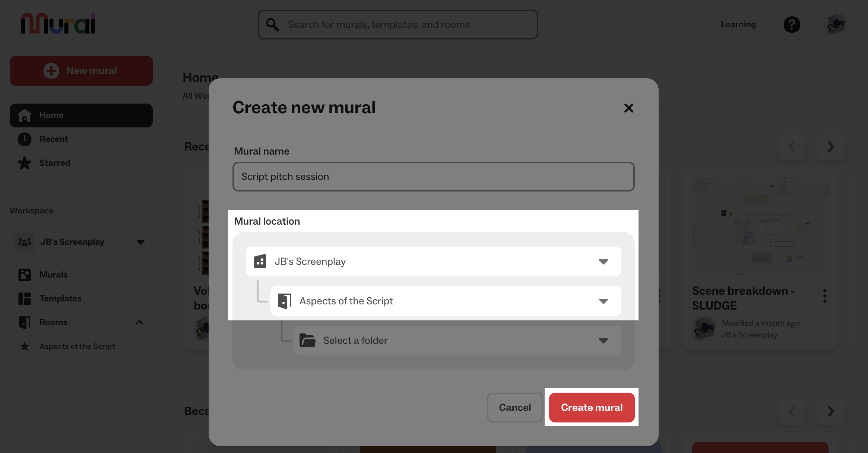Select the Recent clock icon
This screenshot has height=453, width=868.
(x=24, y=139)
